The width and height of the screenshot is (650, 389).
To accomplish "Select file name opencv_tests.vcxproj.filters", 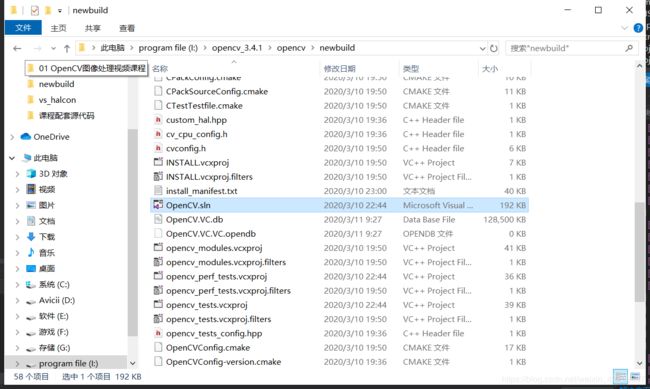I will (218, 319).
